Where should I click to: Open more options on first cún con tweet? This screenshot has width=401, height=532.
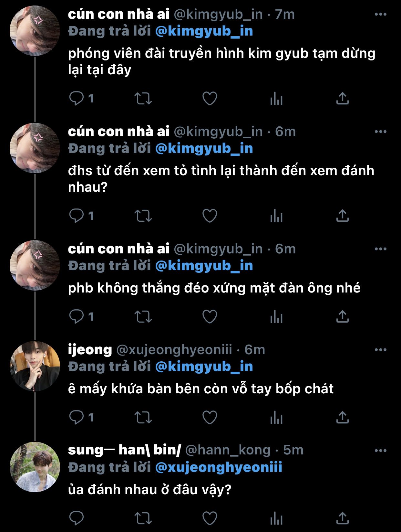click(x=380, y=15)
